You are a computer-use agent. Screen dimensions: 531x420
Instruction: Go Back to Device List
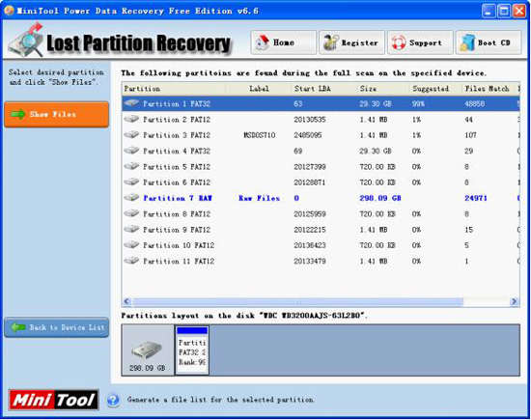57,327
